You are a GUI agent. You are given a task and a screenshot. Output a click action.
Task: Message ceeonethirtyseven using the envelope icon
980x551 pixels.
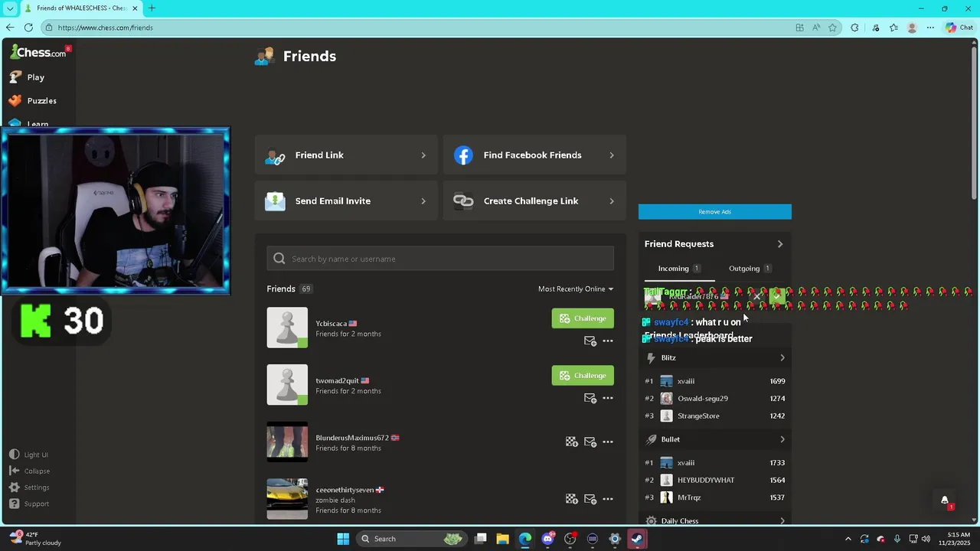click(x=590, y=499)
